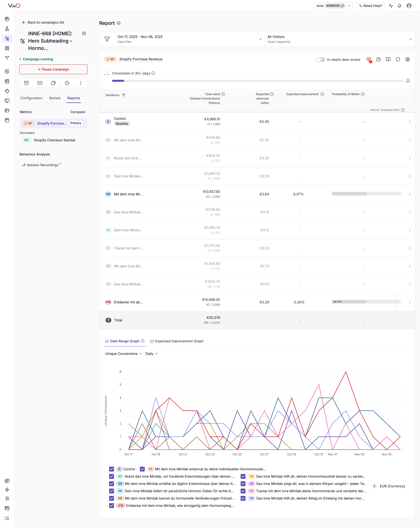This screenshot has height=528, width=420.
Task: Open report settings gear icon
Action: tap(407, 59)
